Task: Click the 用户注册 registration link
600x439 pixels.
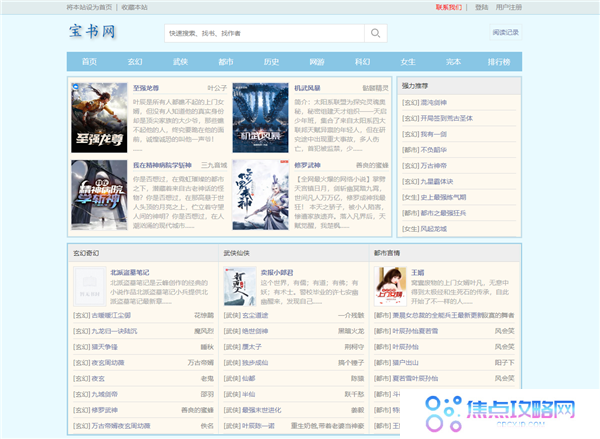Action: pos(509,6)
